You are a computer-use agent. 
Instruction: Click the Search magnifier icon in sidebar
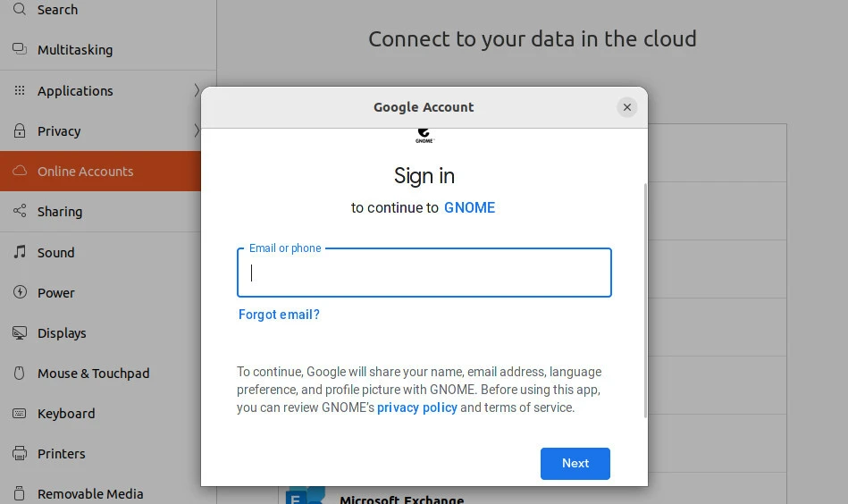(20, 9)
